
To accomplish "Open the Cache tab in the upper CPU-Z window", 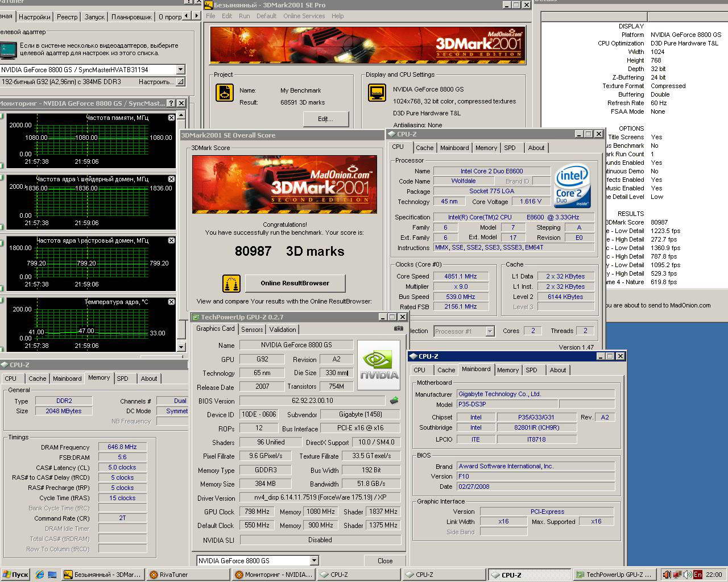I will [x=424, y=148].
